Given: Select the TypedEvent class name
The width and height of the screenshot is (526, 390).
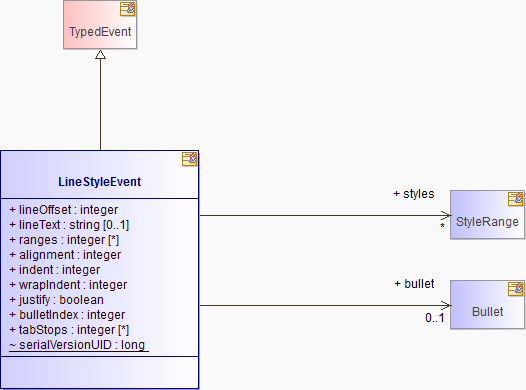Looking at the screenshot, I should [x=100, y=32].
